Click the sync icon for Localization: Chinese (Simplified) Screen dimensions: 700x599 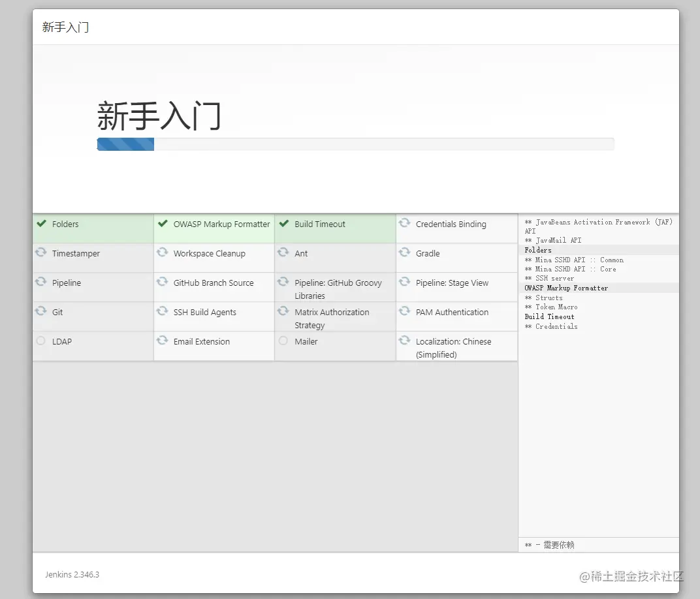click(404, 341)
